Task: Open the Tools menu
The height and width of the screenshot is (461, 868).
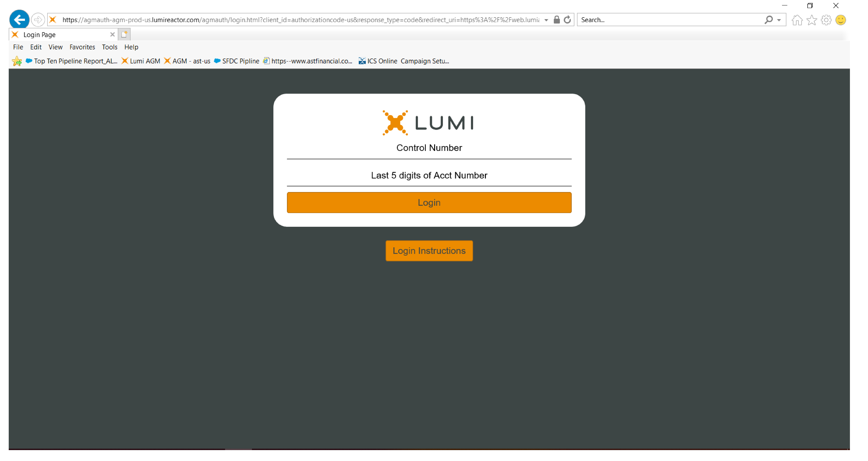Action: click(x=110, y=47)
